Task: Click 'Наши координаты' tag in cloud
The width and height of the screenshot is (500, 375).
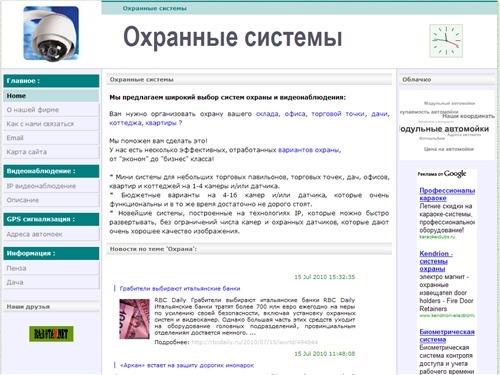Action: [x=468, y=116]
